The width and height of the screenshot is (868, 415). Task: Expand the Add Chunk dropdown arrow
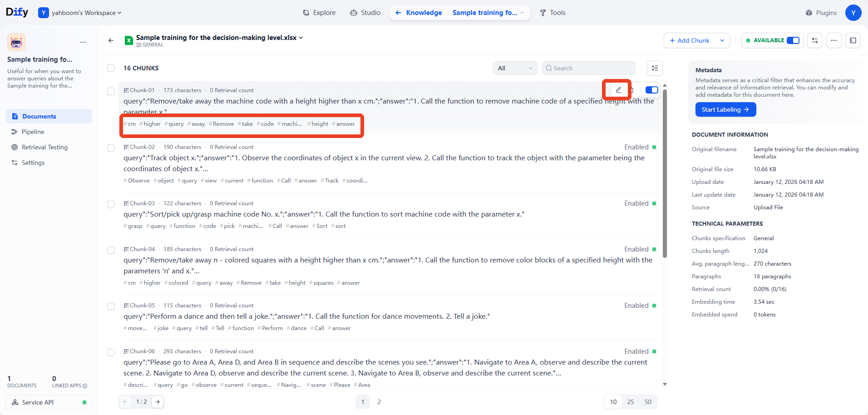722,40
